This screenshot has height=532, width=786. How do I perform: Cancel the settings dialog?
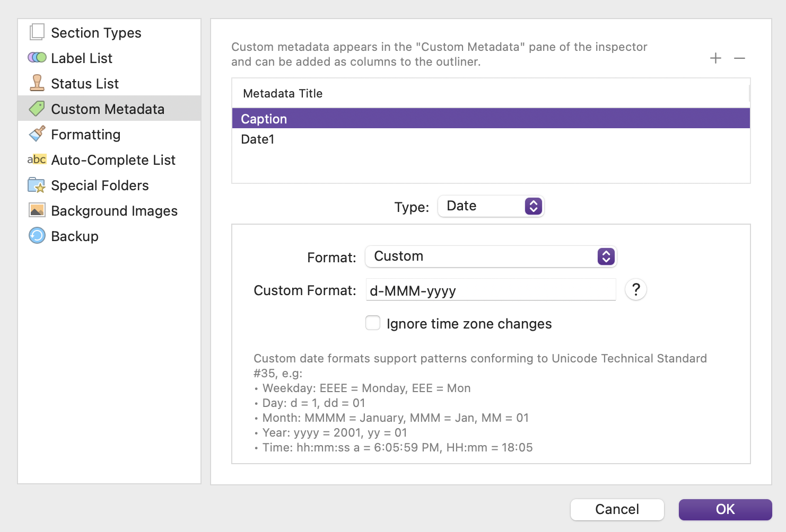pyautogui.click(x=617, y=509)
